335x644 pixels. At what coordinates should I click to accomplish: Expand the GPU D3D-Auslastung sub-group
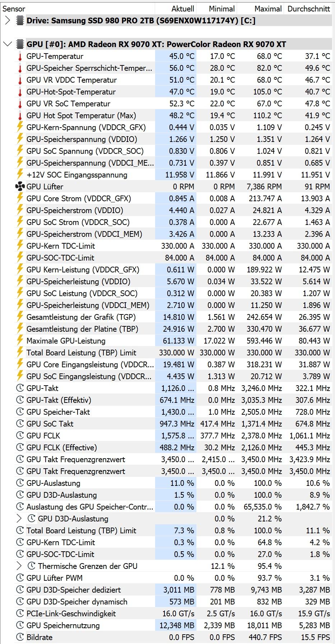coord(19,519)
